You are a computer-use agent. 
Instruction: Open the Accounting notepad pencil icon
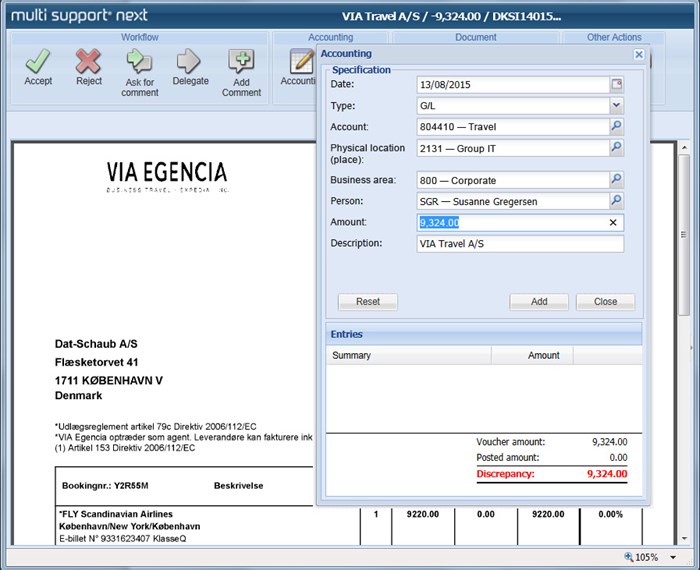302,61
